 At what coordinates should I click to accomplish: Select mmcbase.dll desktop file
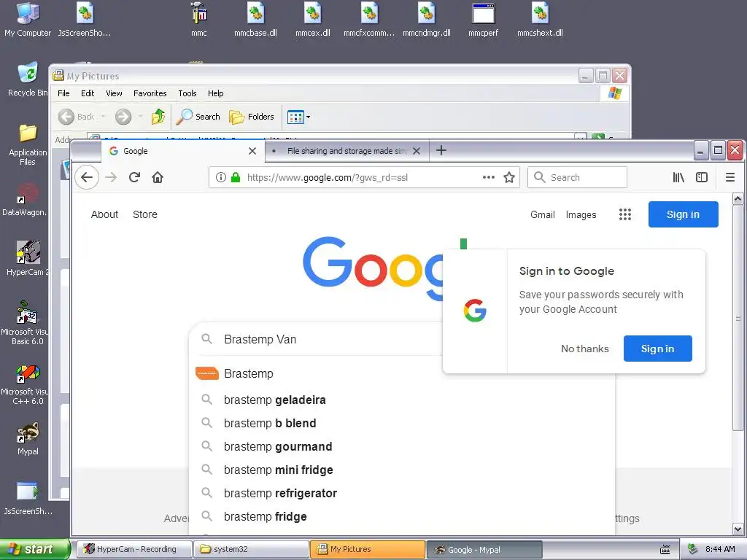tap(255, 20)
